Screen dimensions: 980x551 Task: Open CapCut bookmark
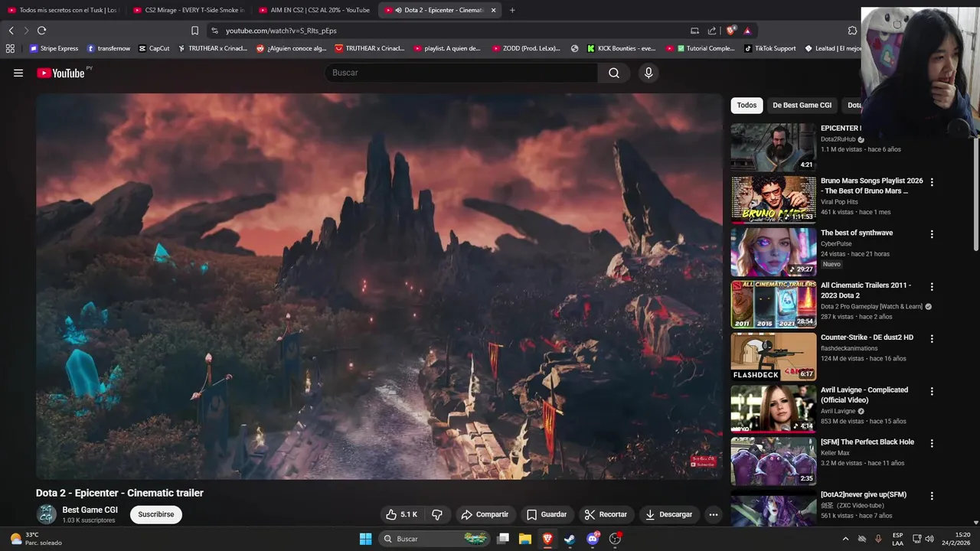point(154,48)
